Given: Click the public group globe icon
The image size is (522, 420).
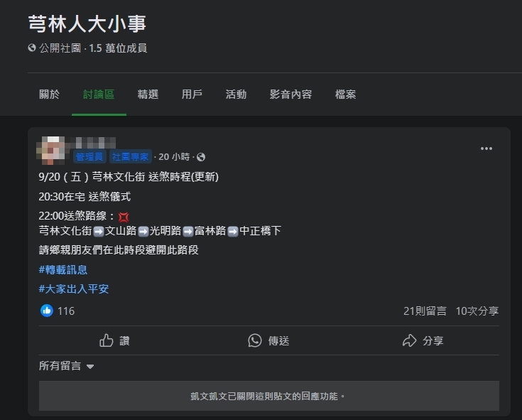Looking at the screenshot, I should pos(32,48).
